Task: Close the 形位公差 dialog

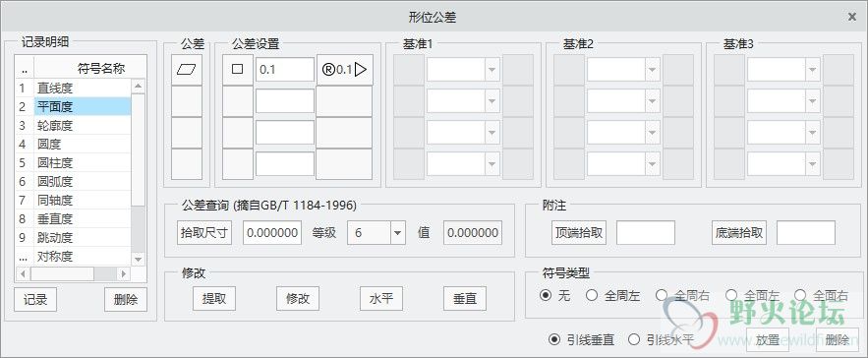Action: pyautogui.click(x=852, y=17)
